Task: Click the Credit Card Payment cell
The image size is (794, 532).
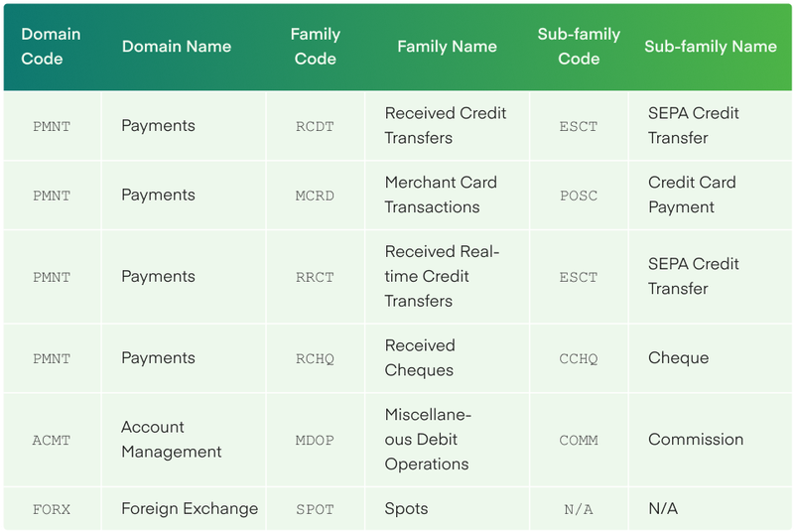Action: (691, 196)
